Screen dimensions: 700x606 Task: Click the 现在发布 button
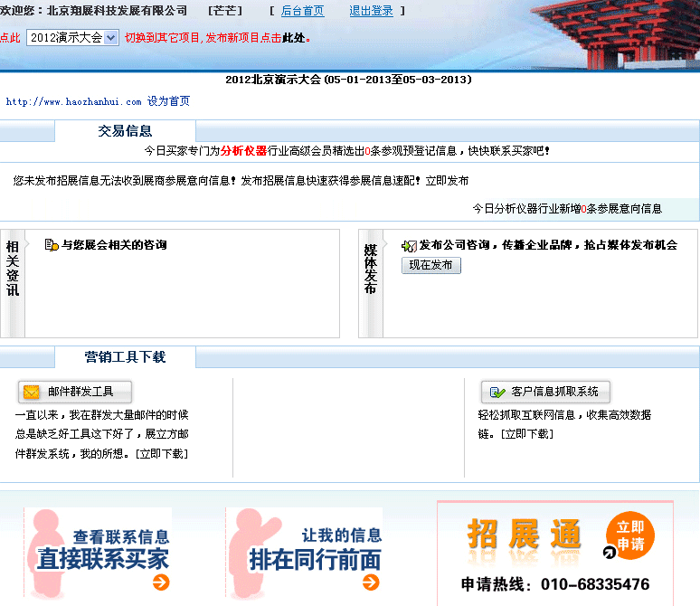(430, 265)
